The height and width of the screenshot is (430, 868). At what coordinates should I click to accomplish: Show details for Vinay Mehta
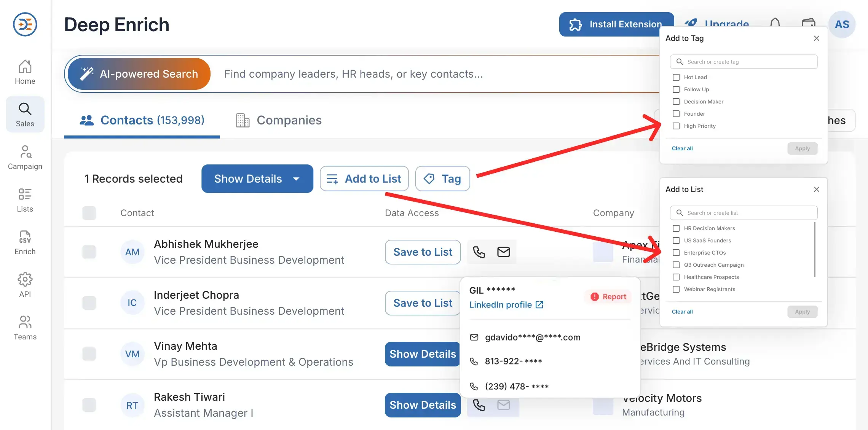pyautogui.click(x=423, y=354)
